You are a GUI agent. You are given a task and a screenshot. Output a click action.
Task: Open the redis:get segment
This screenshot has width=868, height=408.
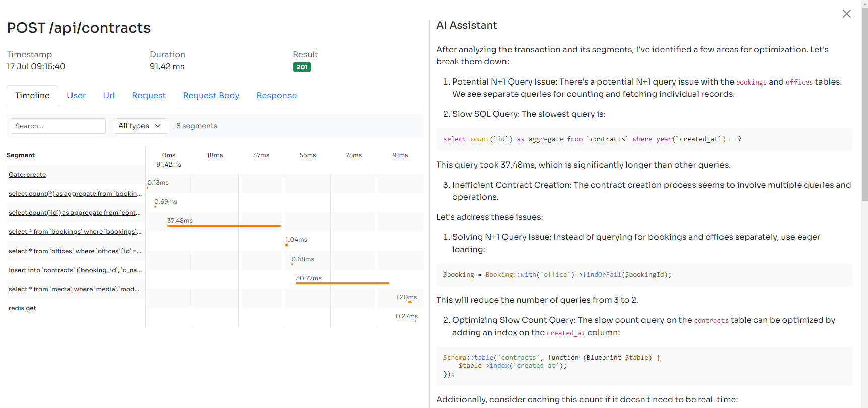(22, 308)
